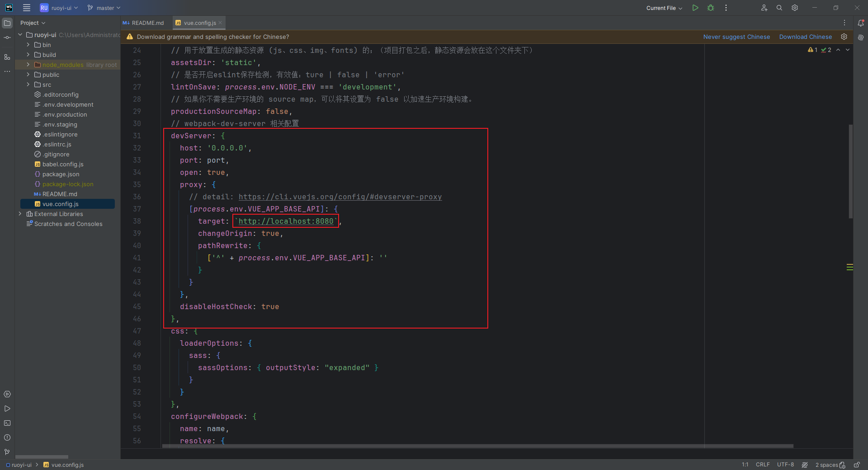Click Never suggest Chinese link

click(x=736, y=37)
